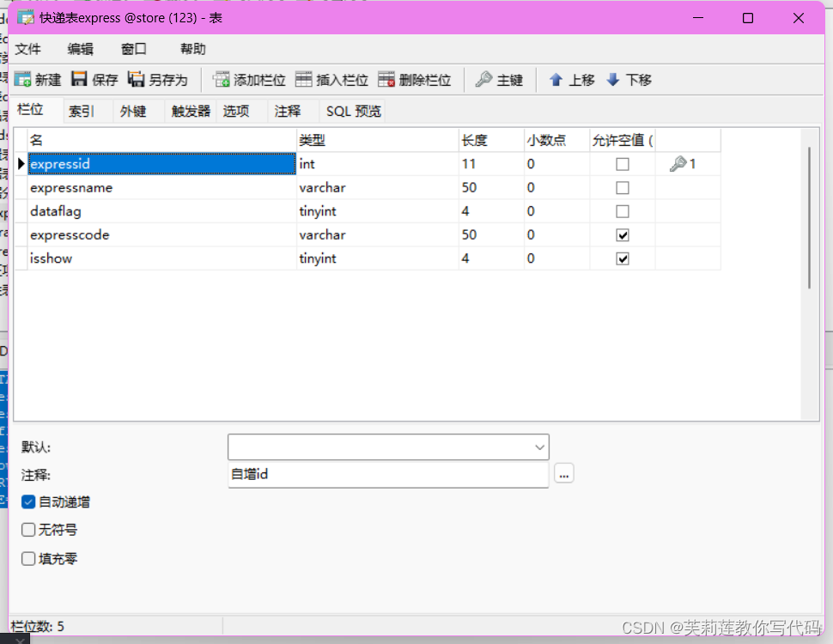833x644 pixels.
Task: Click the row pointer arrow beside expressid
Action: pos(21,164)
